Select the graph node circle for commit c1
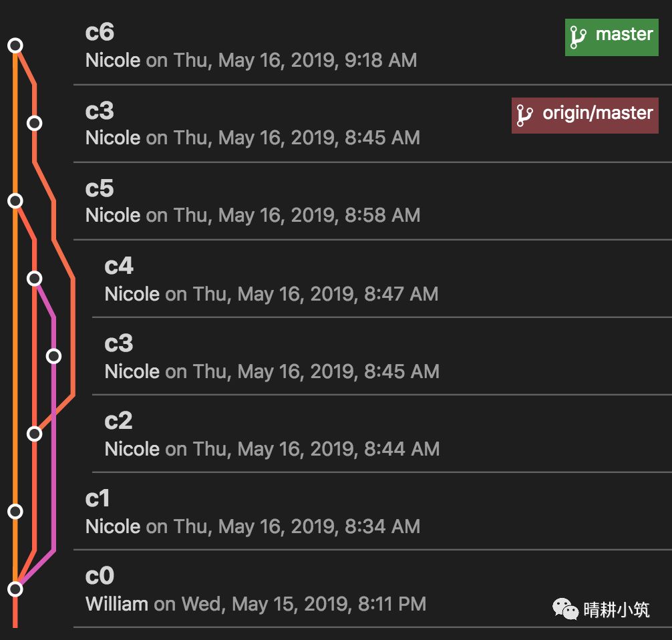This screenshot has width=672, height=640. tap(15, 511)
